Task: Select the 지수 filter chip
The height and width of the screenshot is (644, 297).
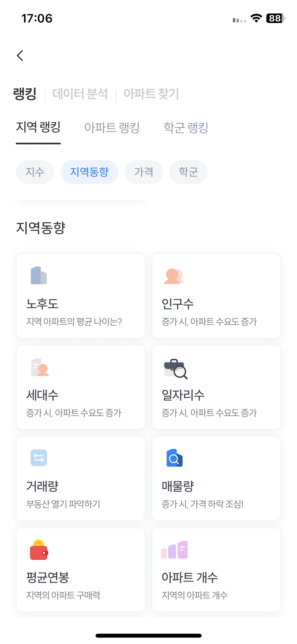Action: click(35, 172)
